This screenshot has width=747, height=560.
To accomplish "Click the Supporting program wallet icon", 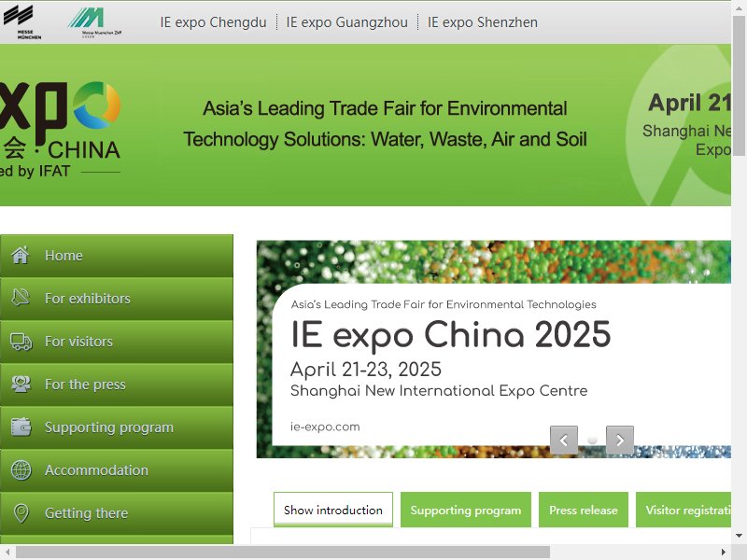I will click(21, 427).
